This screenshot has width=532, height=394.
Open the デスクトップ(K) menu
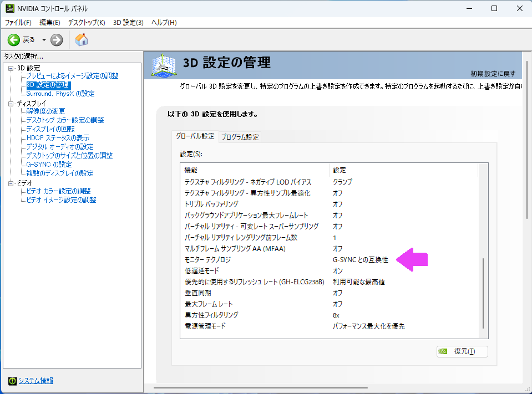pos(87,23)
